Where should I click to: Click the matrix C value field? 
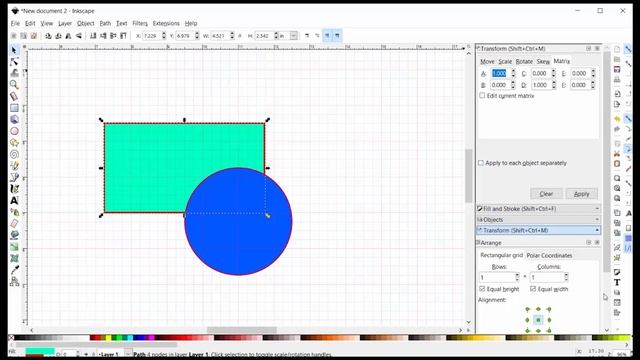541,73
